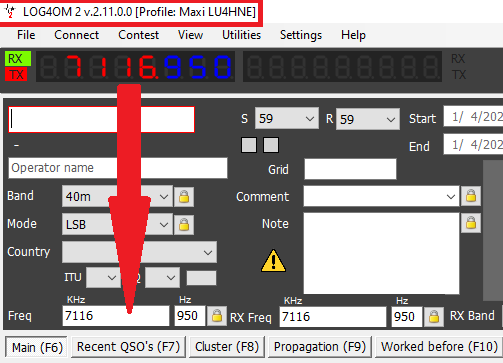Switch to the Cluster (F8) tab
This screenshot has height=363, width=503.
pos(227,347)
